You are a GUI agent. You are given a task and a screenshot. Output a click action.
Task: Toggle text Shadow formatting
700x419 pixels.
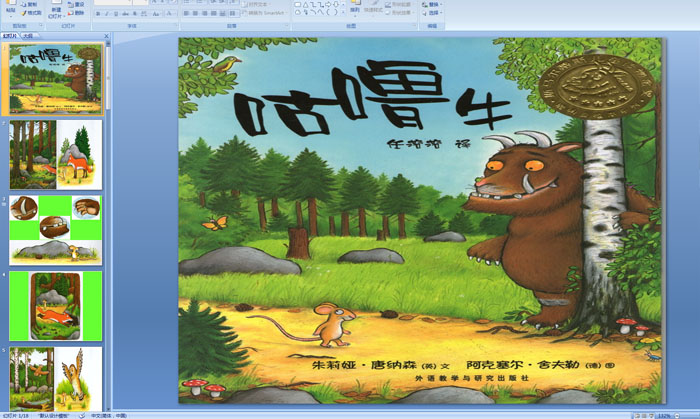point(135,14)
